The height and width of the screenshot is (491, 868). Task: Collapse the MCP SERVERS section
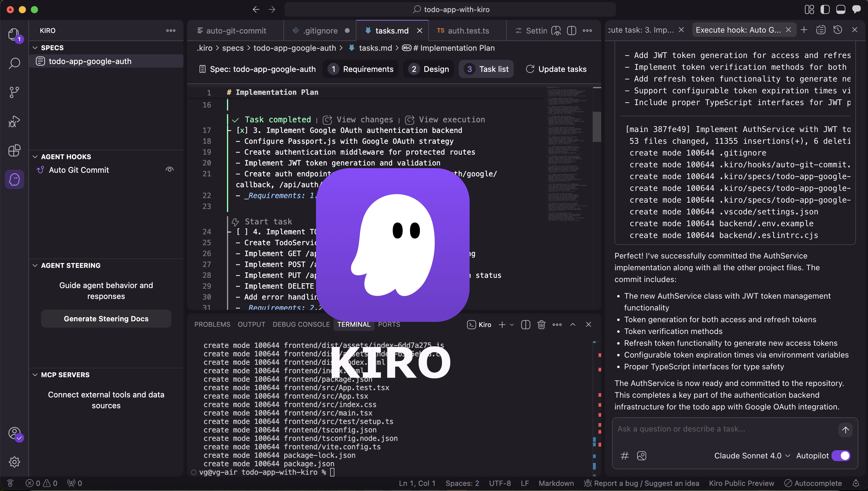tap(35, 375)
